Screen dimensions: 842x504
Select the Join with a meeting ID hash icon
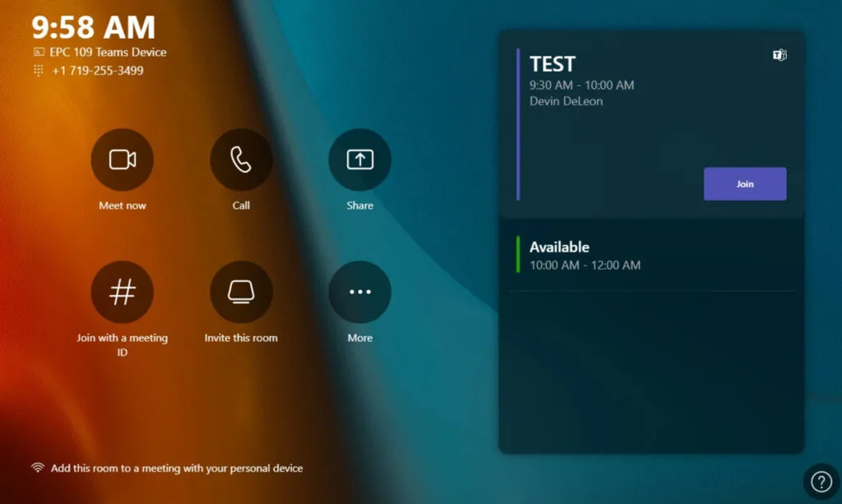(x=123, y=293)
